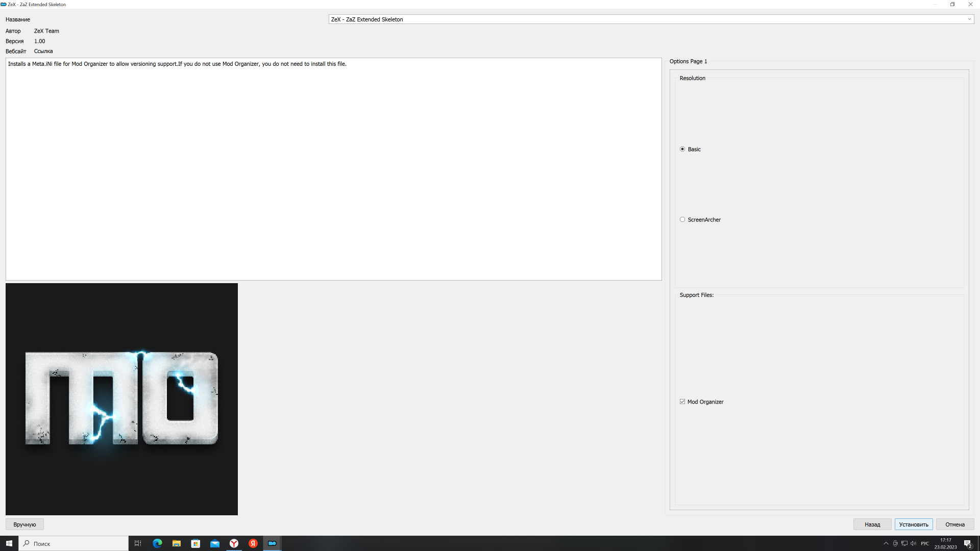
Task: Click the Назад back button
Action: (x=872, y=524)
